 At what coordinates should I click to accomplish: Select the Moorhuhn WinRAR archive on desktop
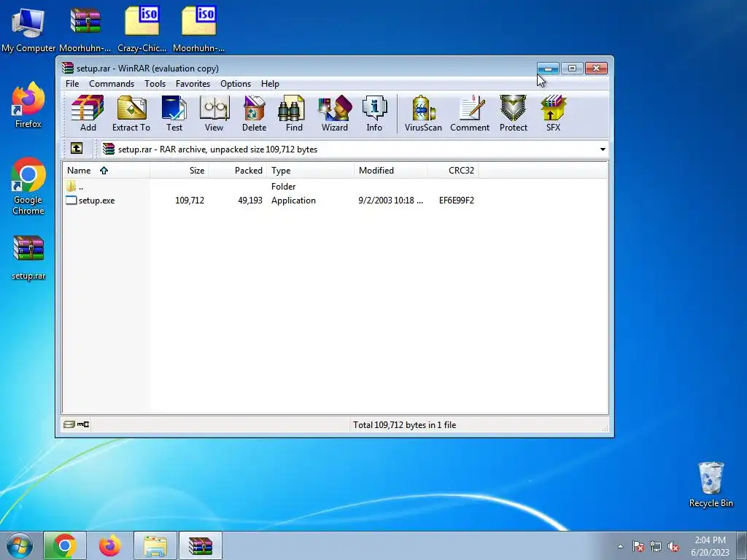point(85,29)
